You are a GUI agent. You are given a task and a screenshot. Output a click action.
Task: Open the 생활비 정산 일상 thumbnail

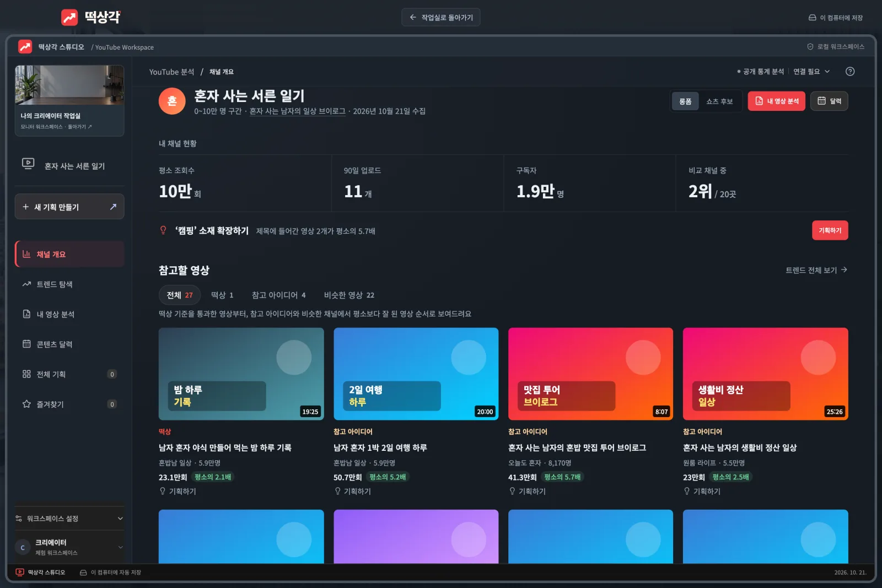pyautogui.click(x=765, y=374)
